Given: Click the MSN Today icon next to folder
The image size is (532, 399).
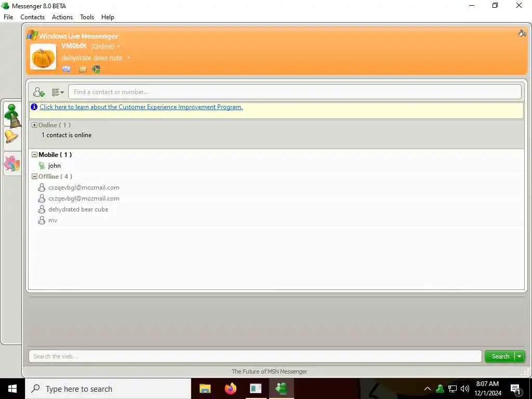Looking at the screenshot, I should (x=96, y=70).
